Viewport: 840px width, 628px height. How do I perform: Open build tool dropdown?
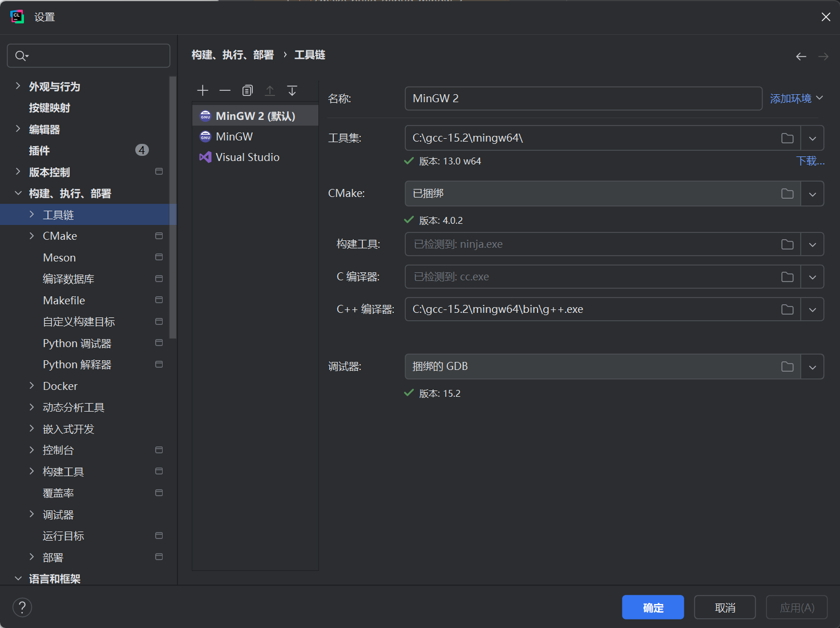pyautogui.click(x=813, y=244)
